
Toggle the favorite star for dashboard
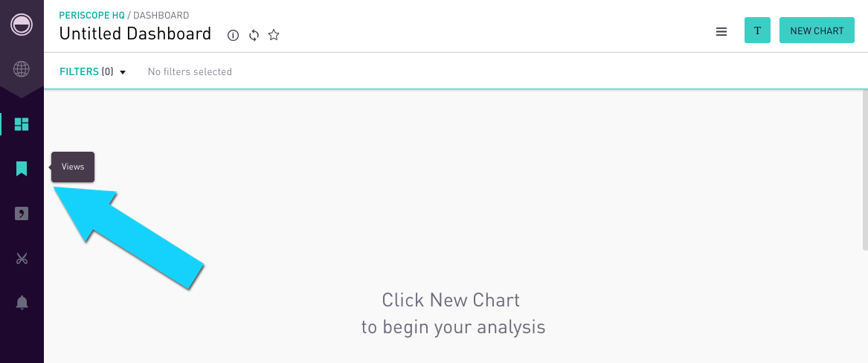coord(274,35)
